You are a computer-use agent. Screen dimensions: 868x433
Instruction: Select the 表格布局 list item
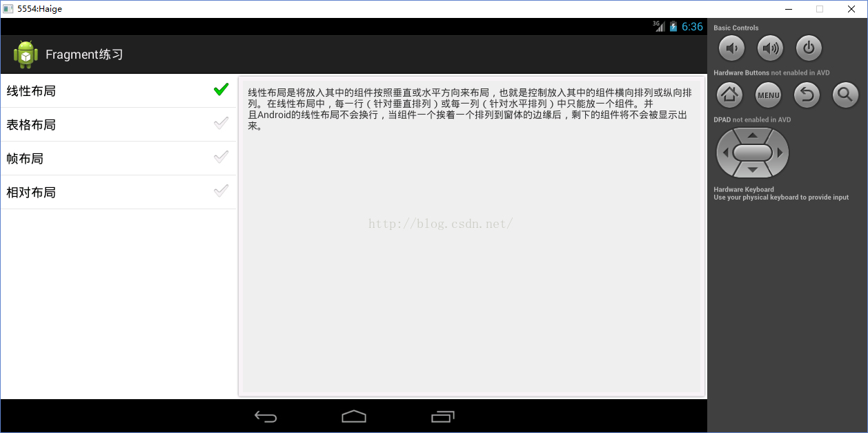tap(118, 124)
